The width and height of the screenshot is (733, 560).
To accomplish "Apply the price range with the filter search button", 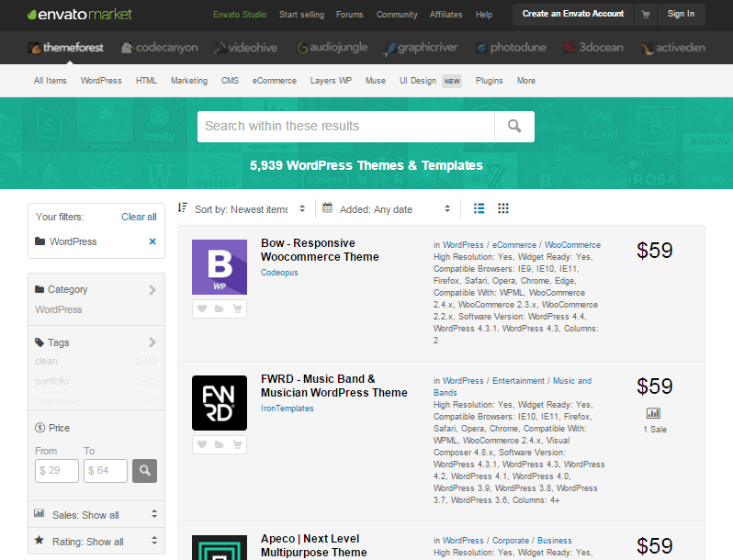I will tap(144, 471).
